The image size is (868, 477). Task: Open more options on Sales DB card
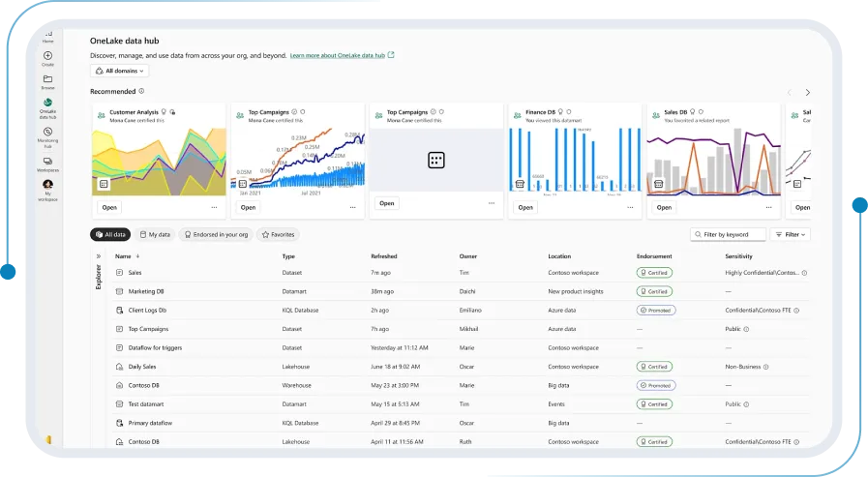[769, 207]
